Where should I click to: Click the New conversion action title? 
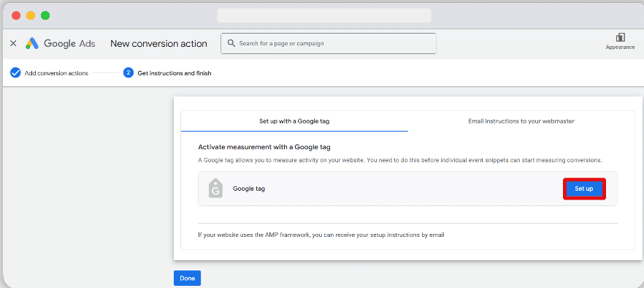click(158, 44)
